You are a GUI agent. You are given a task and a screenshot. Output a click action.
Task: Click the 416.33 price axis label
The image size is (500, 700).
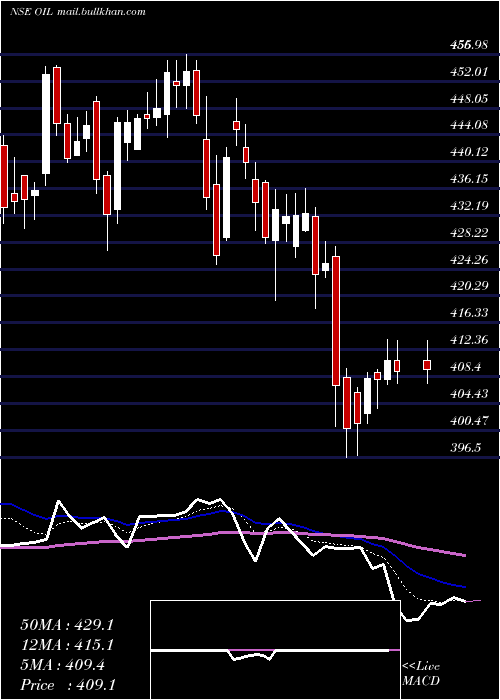(x=469, y=313)
